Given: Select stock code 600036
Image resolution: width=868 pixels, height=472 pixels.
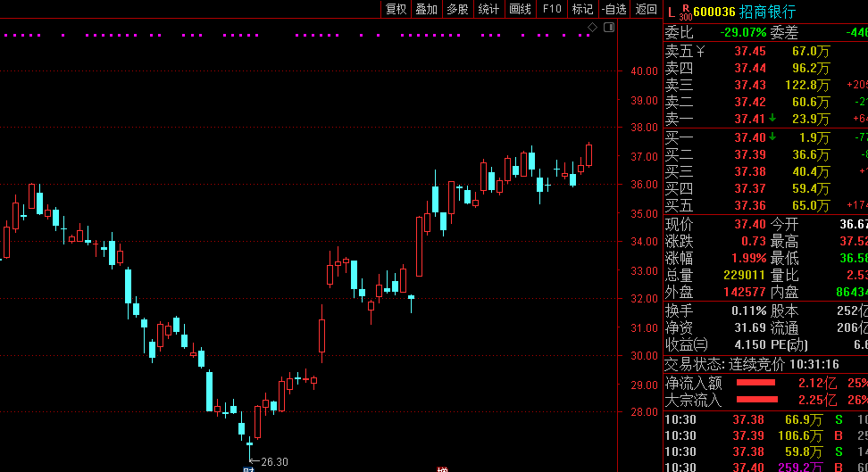Looking at the screenshot, I should (714, 12).
